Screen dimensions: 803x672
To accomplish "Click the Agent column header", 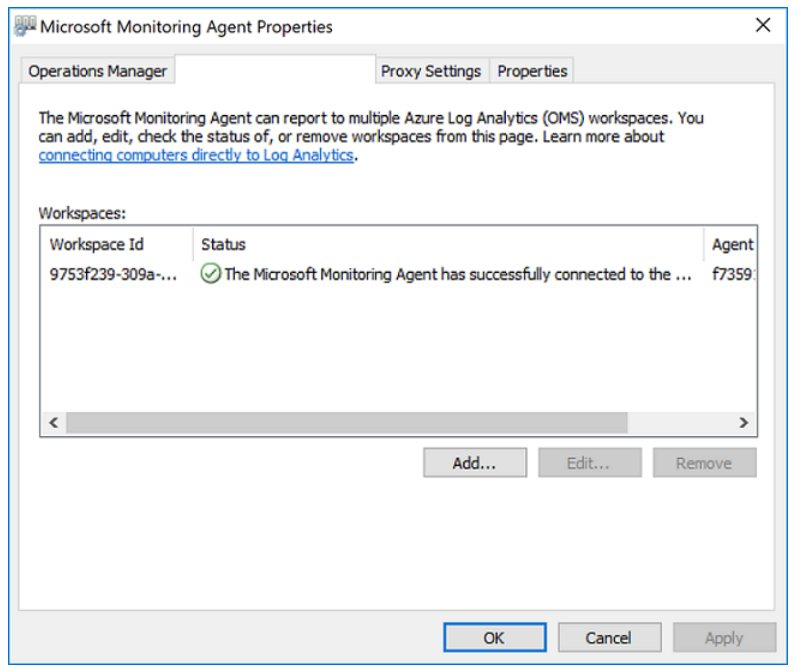I will coord(732,245).
